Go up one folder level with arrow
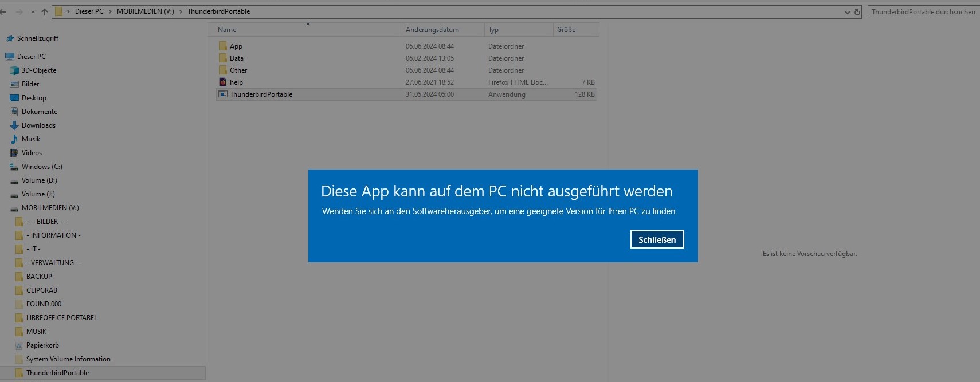Image resolution: width=980 pixels, height=382 pixels. click(45, 11)
